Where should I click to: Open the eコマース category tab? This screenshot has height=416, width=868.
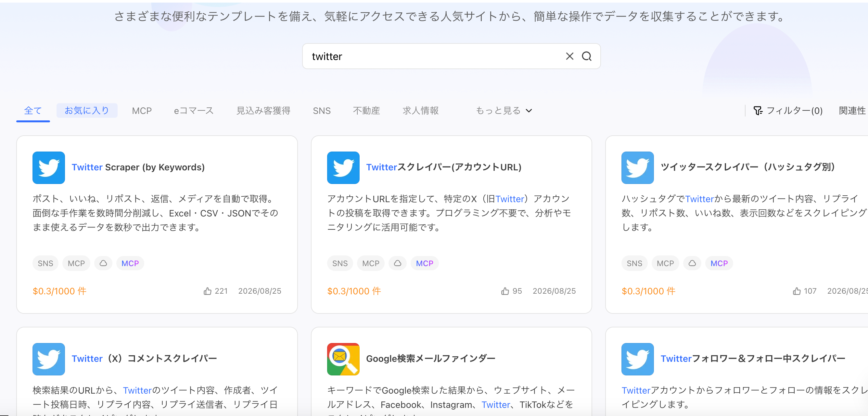(x=194, y=110)
